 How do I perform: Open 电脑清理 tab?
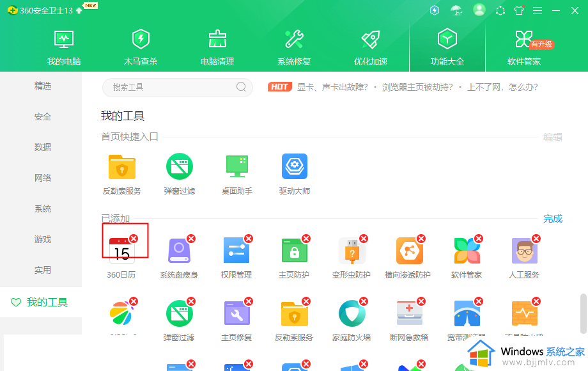pyautogui.click(x=217, y=47)
